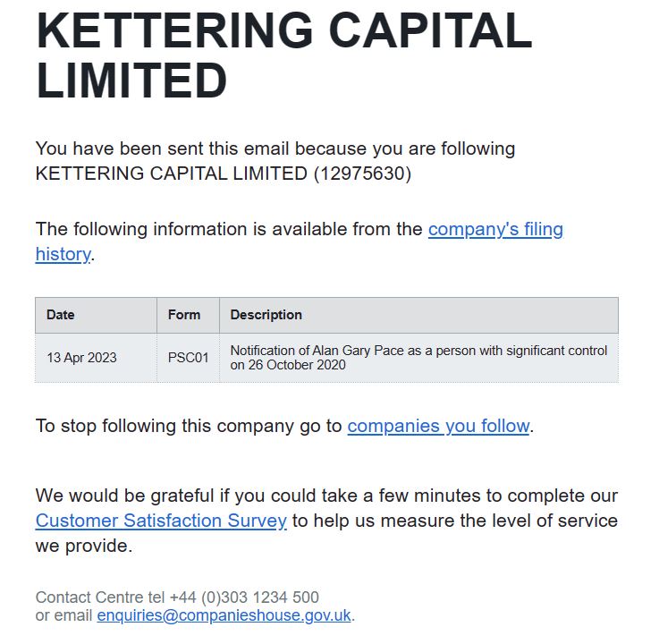The image size is (659, 644).
Task: Select the 13 Apr 2023 date cell
Action: (x=81, y=358)
